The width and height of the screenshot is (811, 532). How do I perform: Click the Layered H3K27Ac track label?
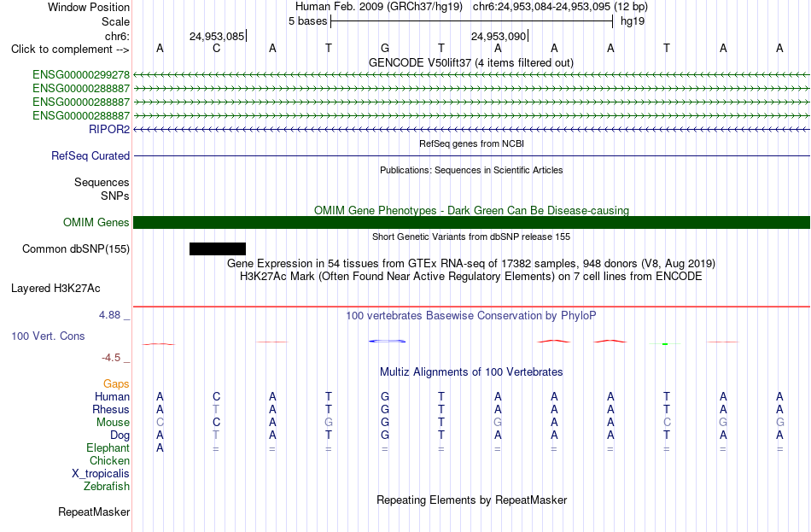pos(55,289)
